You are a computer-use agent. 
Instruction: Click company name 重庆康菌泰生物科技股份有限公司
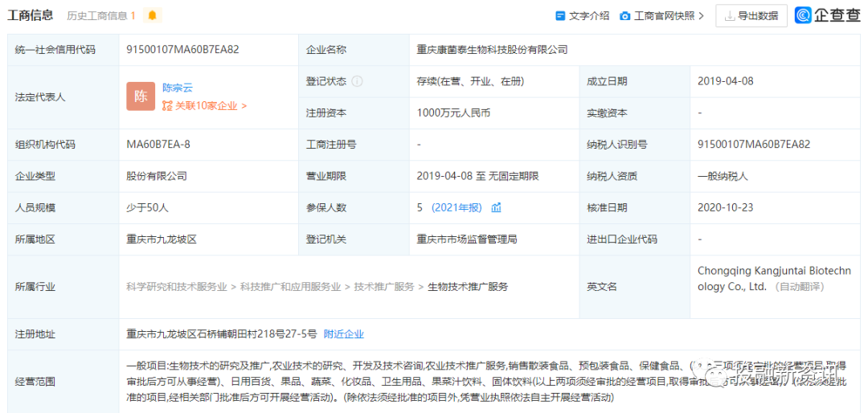coord(492,49)
